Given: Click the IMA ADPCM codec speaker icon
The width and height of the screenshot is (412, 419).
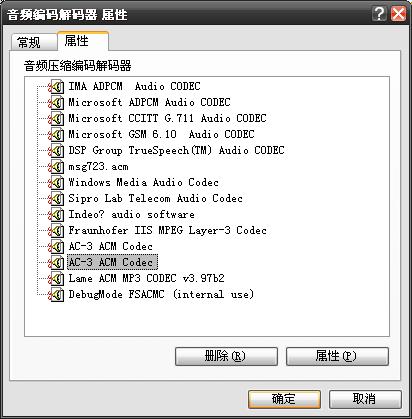Looking at the screenshot, I should click(56, 87).
